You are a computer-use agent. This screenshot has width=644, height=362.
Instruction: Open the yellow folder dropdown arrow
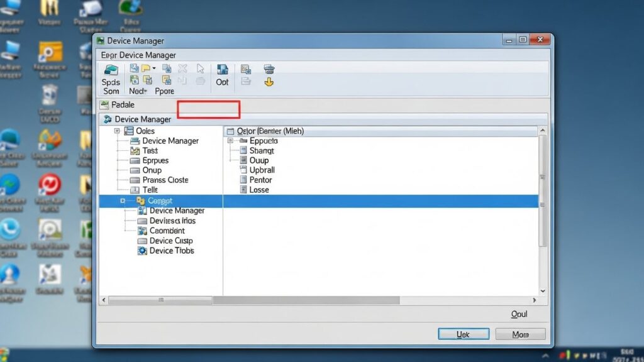point(154,68)
